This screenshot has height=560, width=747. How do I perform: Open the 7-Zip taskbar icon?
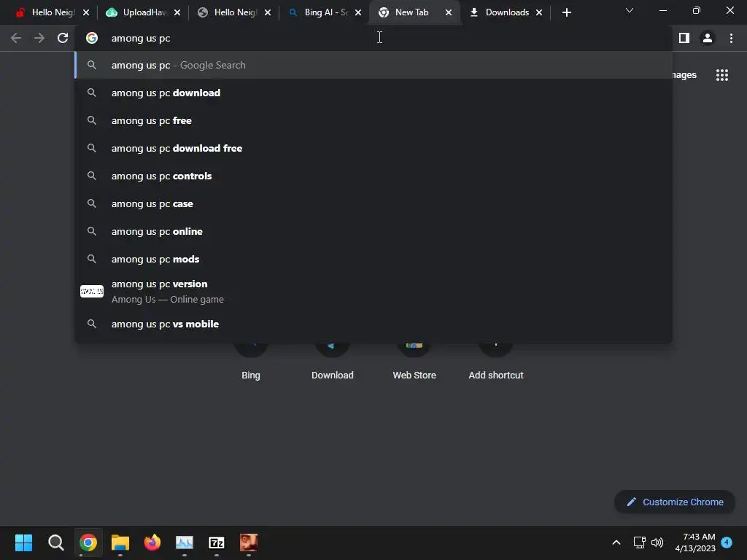216,542
